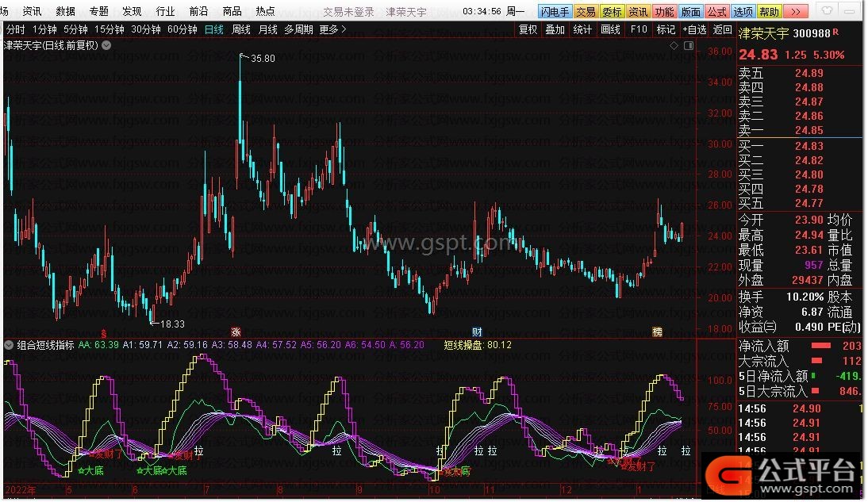Click the 标记 mark tool
Viewport: 868px width, 502px height.
[666, 29]
